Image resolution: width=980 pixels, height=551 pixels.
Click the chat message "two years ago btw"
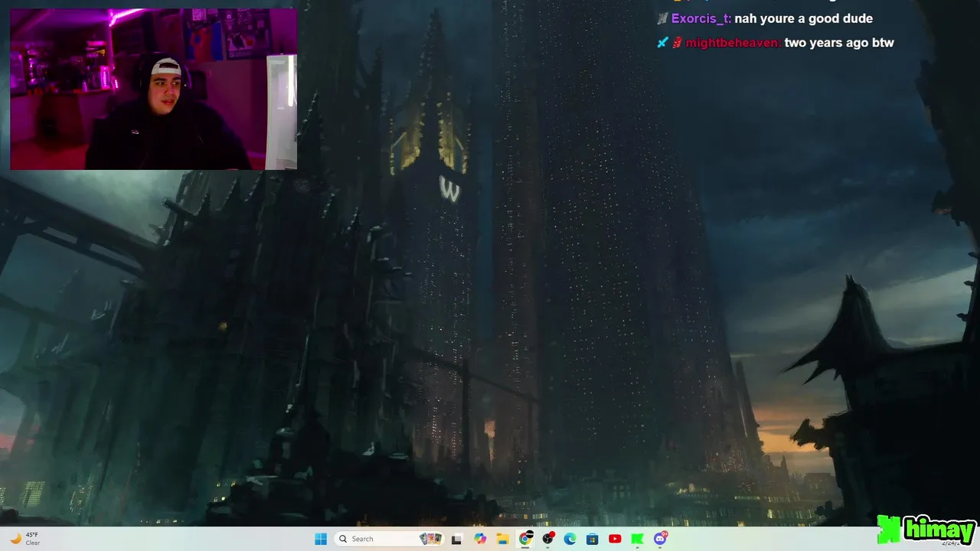(839, 43)
